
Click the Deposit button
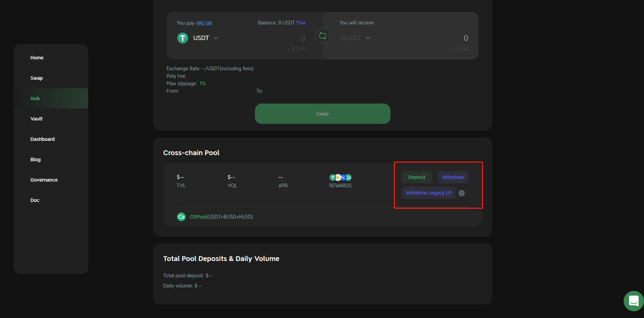click(x=417, y=177)
